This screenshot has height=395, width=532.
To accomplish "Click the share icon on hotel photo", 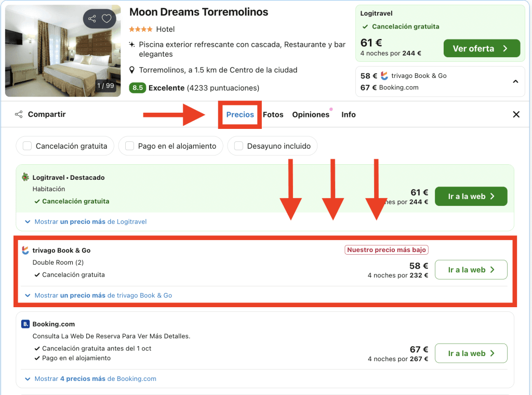I will click(92, 19).
